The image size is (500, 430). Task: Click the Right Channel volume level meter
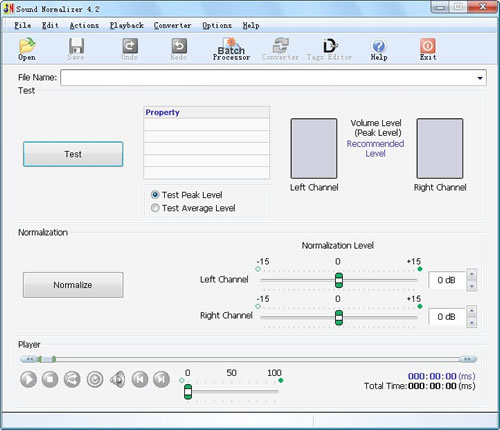click(440, 148)
